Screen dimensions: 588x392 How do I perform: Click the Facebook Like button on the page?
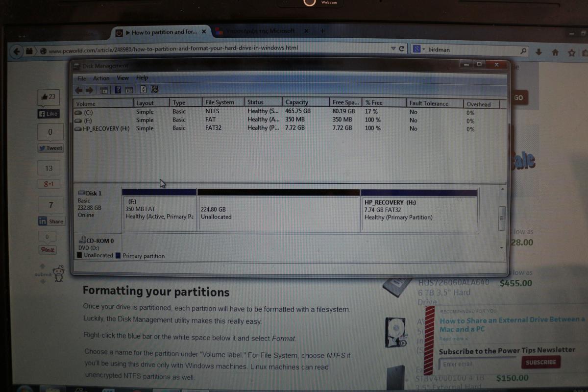[x=49, y=114]
